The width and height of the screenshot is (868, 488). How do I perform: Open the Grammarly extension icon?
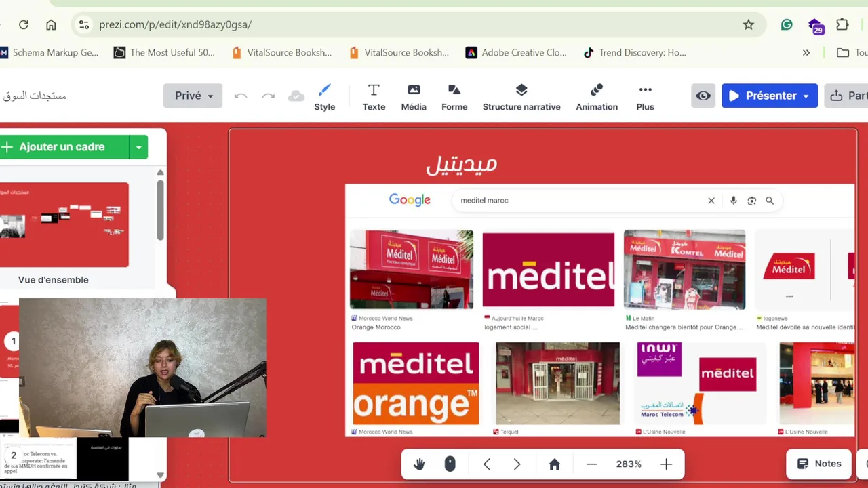pos(787,24)
